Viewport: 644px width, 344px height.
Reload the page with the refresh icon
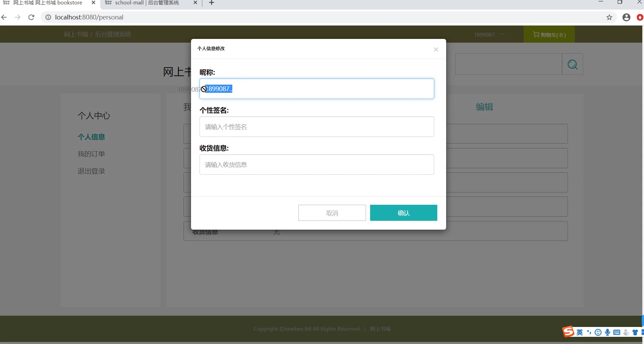pyautogui.click(x=31, y=17)
